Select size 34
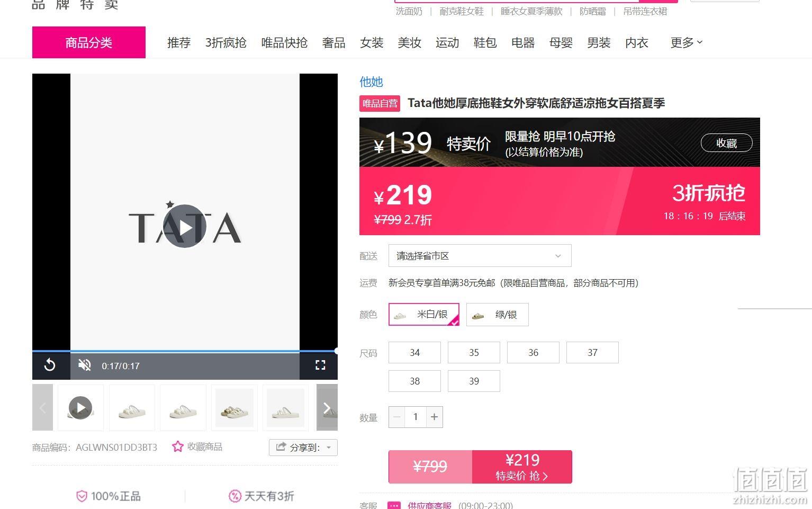This screenshot has height=509, width=812. pos(414,353)
